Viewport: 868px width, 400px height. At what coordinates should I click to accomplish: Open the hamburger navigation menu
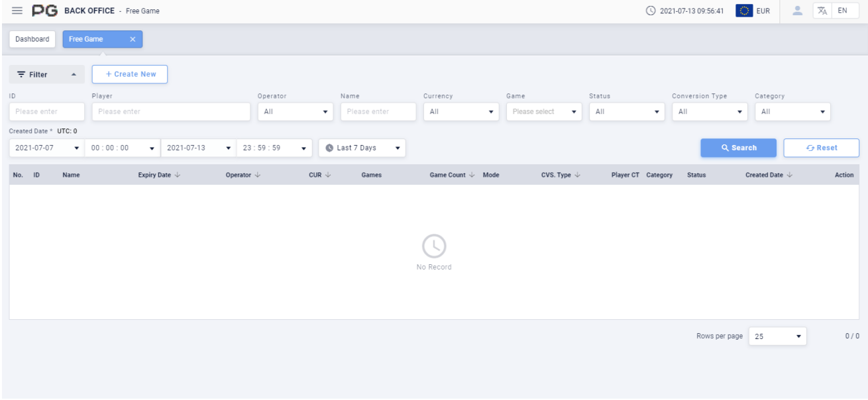pyautogui.click(x=17, y=11)
